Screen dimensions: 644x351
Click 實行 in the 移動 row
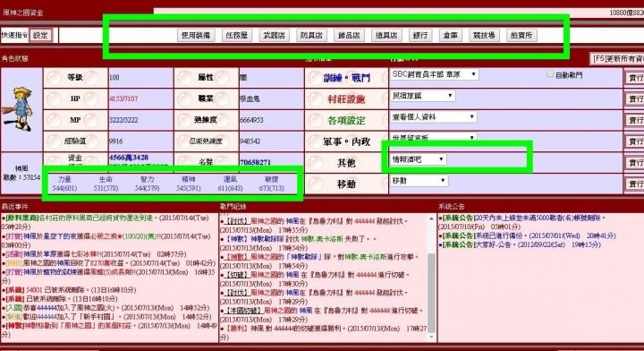[634, 184]
